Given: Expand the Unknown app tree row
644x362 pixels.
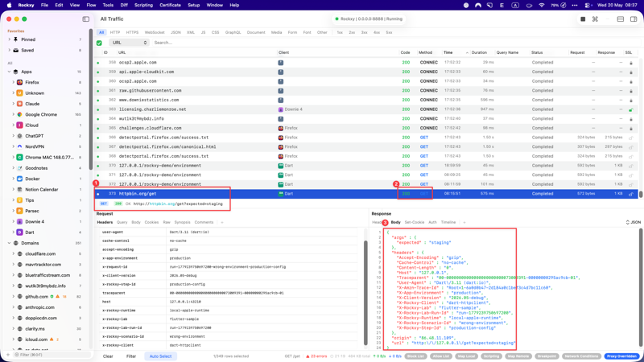Looking at the screenshot, I should (13, 93).
